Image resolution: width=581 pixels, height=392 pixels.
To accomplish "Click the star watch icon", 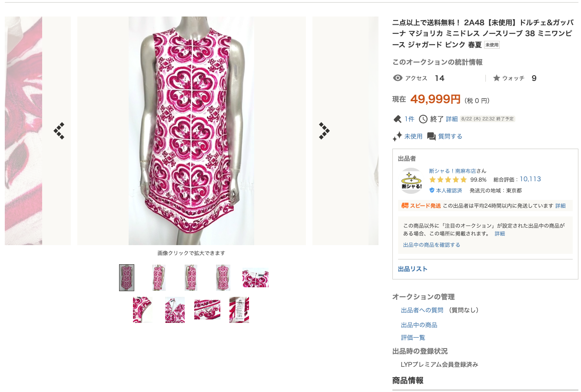I will pyautogui.click(x=496, y=78).
